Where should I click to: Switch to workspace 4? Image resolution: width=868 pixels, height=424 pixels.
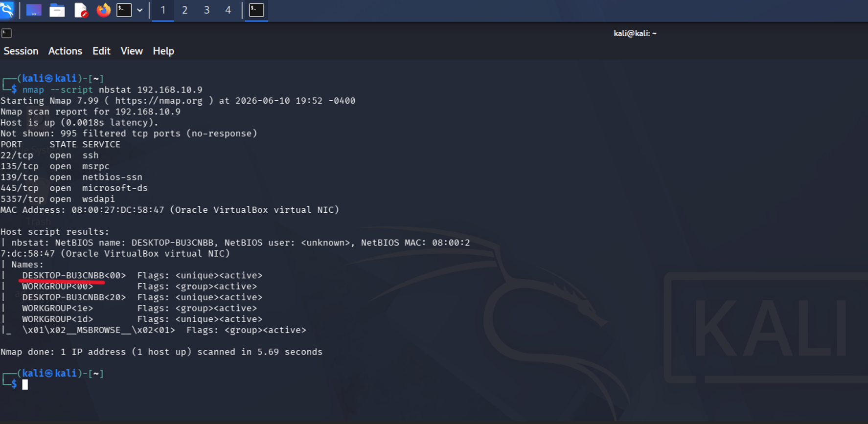click(228, 10)
